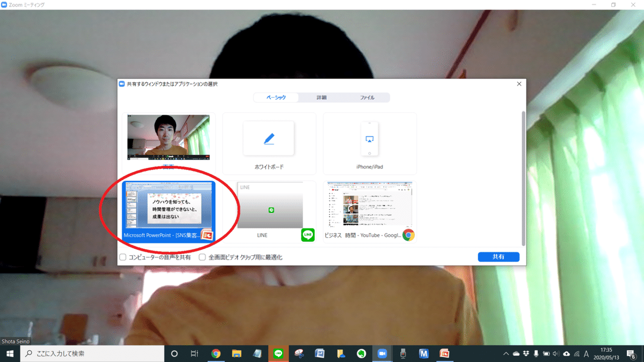The width and height of the screenshot is (644, 362).
Task: Open Wi-Fi network tray icon
Action: coord(576,354)
